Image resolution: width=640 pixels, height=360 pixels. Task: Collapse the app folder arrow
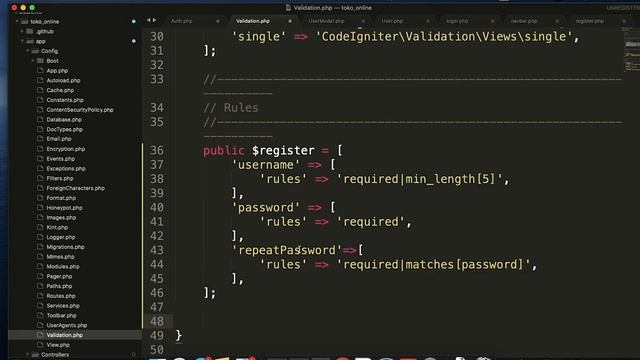22,41
